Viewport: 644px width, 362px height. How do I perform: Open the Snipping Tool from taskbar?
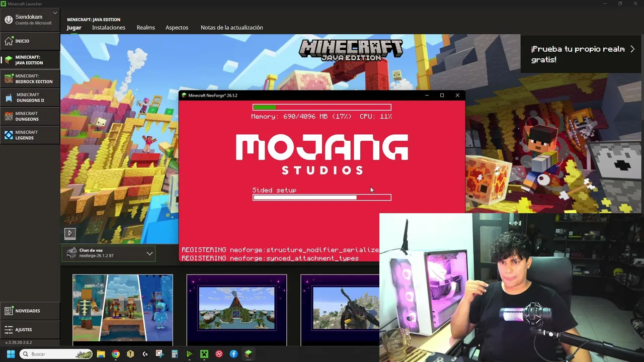pos(159,354)
